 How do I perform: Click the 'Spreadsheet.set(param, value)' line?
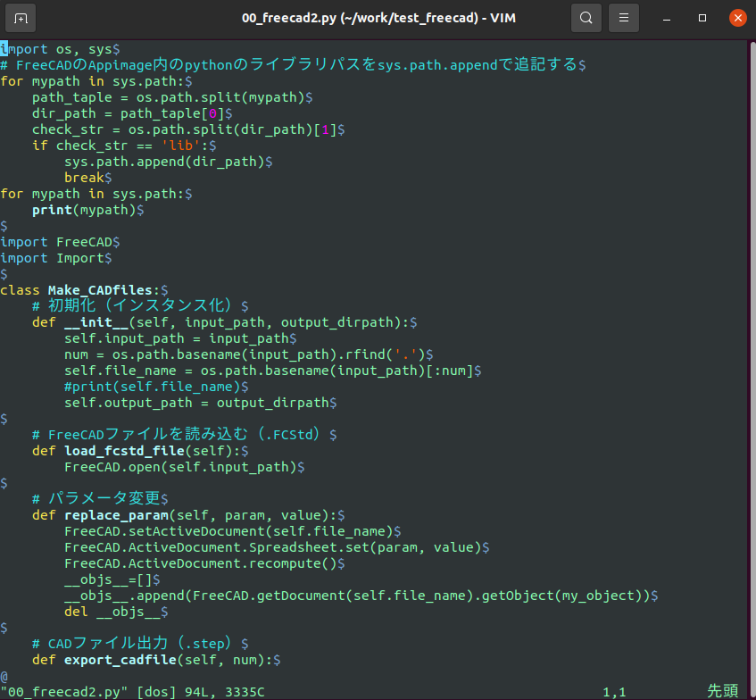(x=277, y=547)
